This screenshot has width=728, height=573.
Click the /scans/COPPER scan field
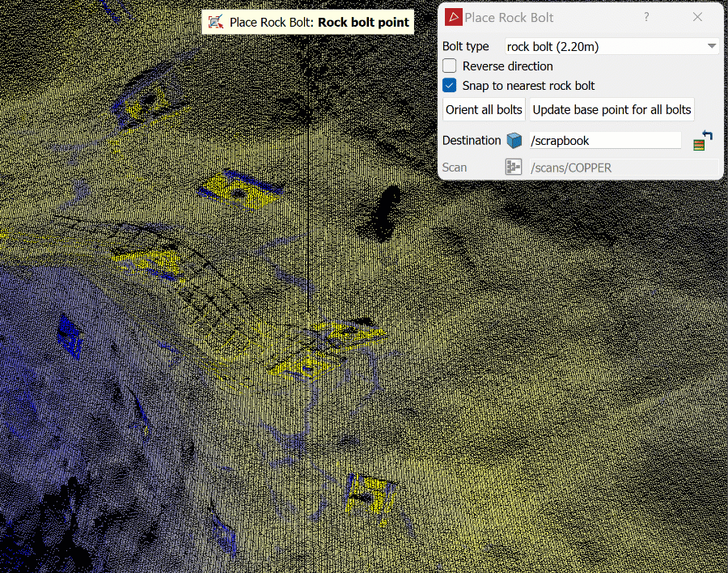click(x=623, y=168)
